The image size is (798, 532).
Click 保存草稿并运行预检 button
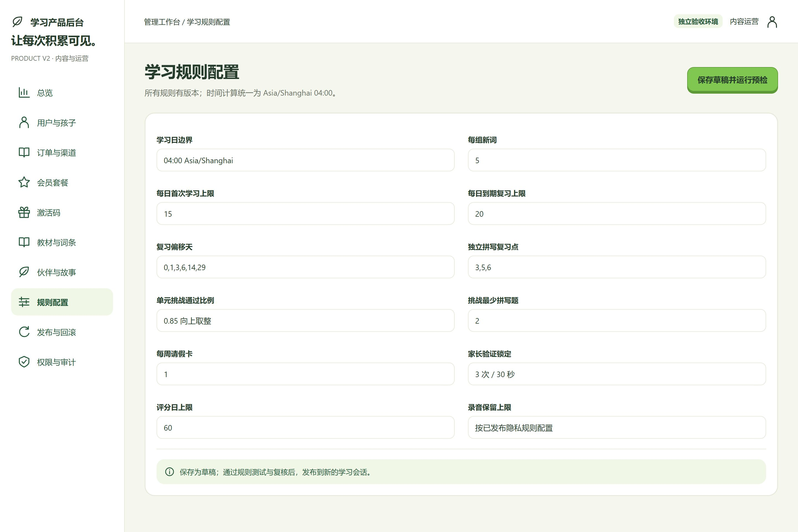[x=732, y=80]
